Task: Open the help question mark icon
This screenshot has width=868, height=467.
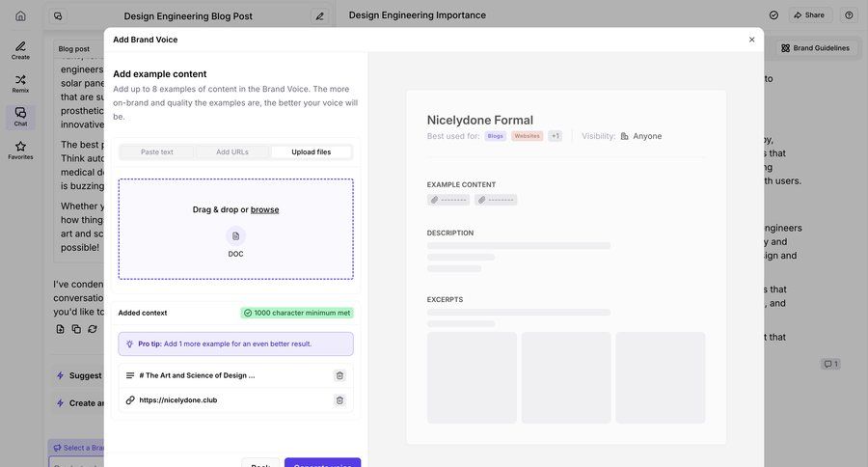Action: pyautogui.click(x=849, y=15)
